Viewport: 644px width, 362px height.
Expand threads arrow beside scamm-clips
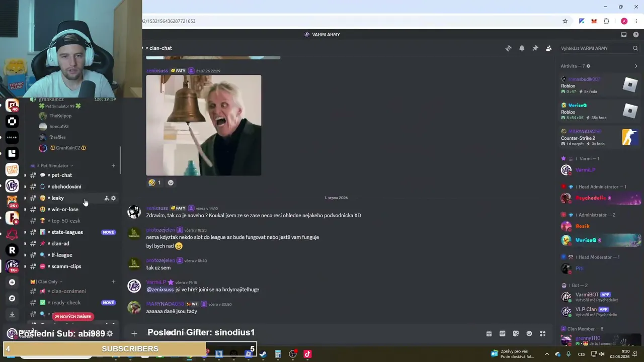click(x=25, y=266)
